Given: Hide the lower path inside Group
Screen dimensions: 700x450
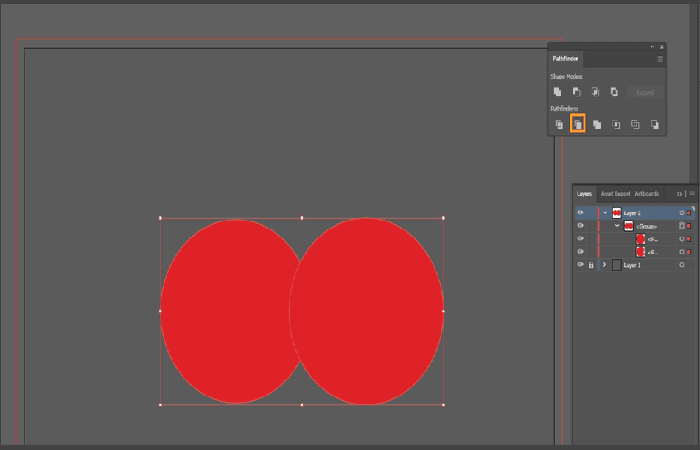Looking at the screenshot, I should [580, 252].
